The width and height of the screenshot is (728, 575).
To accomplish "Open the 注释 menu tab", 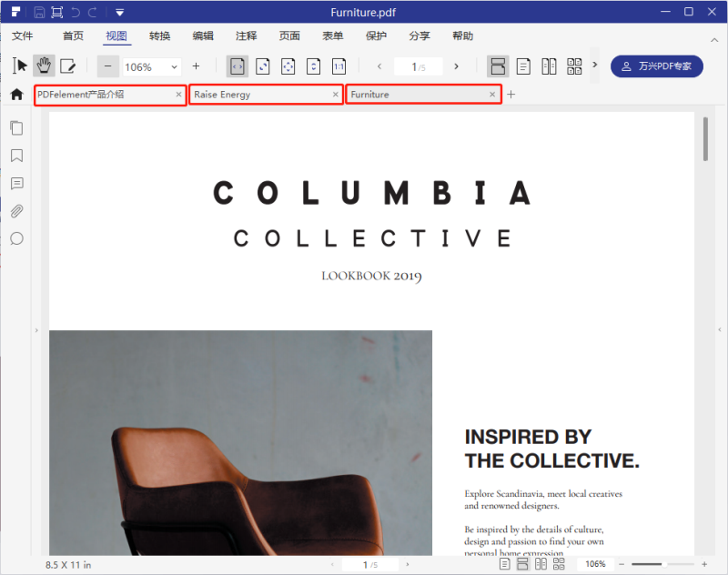I will click(246, 35).
